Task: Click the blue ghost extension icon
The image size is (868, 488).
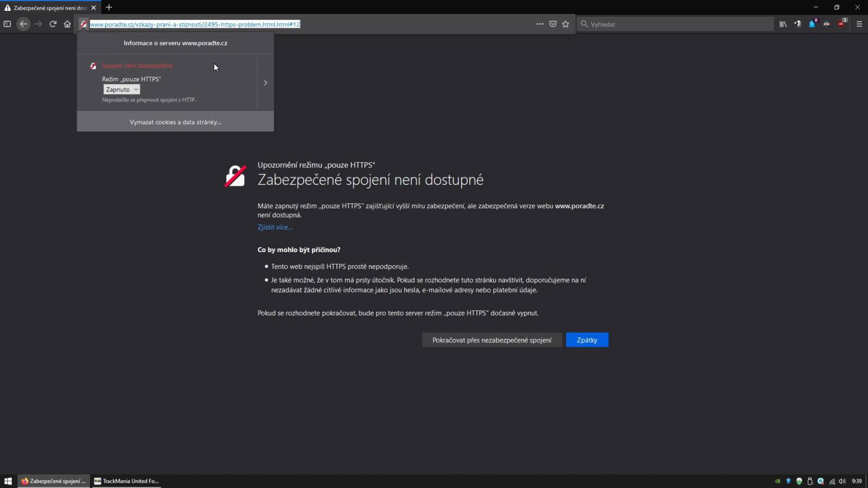Action: point(812,24)
